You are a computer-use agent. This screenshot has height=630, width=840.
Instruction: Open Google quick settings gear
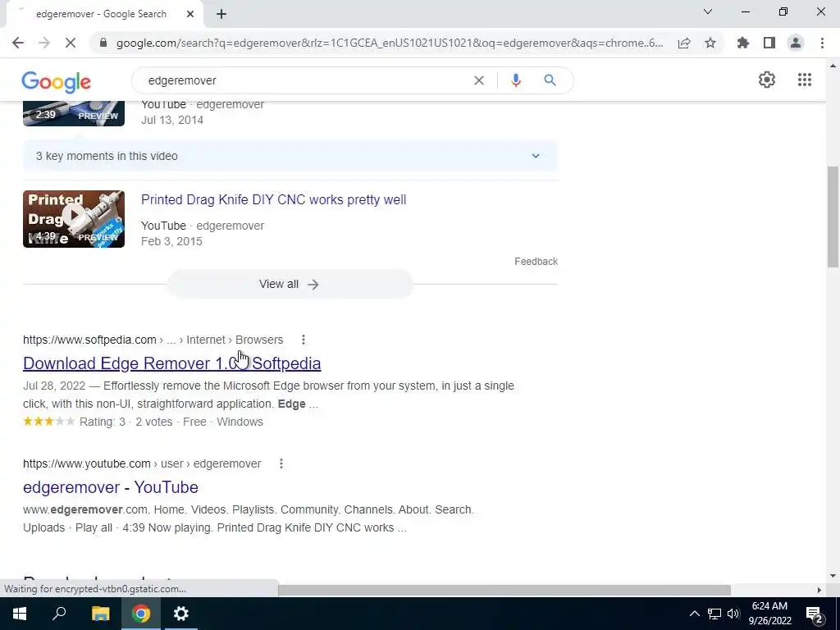point(767,80)
